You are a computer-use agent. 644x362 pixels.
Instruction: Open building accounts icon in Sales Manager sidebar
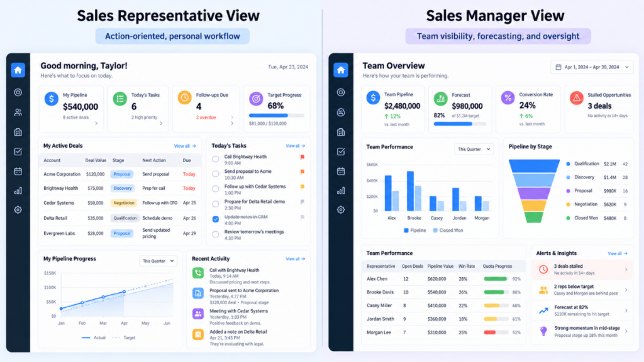click(340, 132)
